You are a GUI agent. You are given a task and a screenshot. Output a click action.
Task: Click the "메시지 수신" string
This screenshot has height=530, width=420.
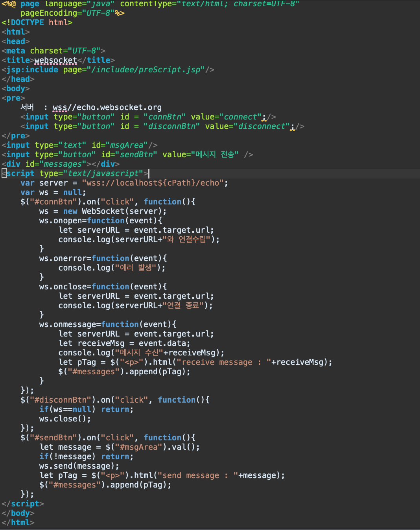tap(139, 353)
